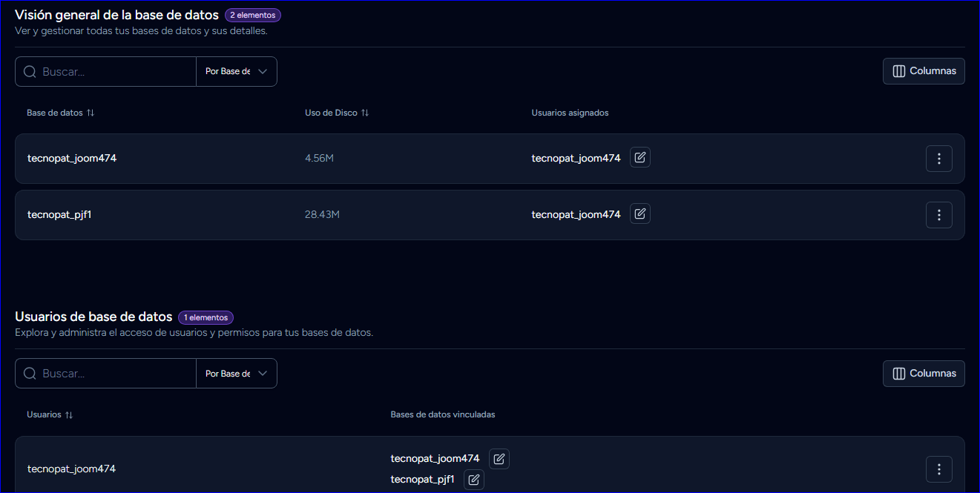Open Columnas selector for database overview table

click(x=924, y=71)
